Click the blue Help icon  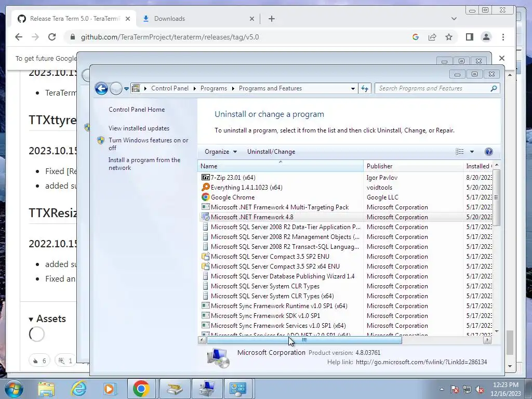click(488, 152)
